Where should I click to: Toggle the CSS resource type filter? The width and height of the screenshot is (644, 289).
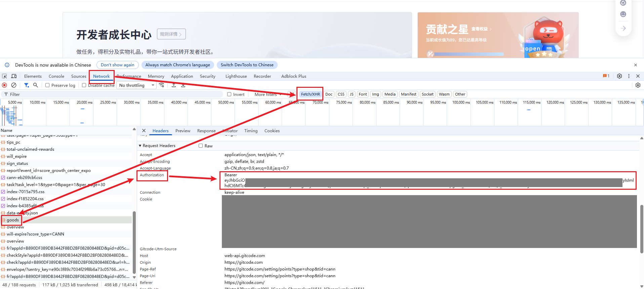[341, 94]
